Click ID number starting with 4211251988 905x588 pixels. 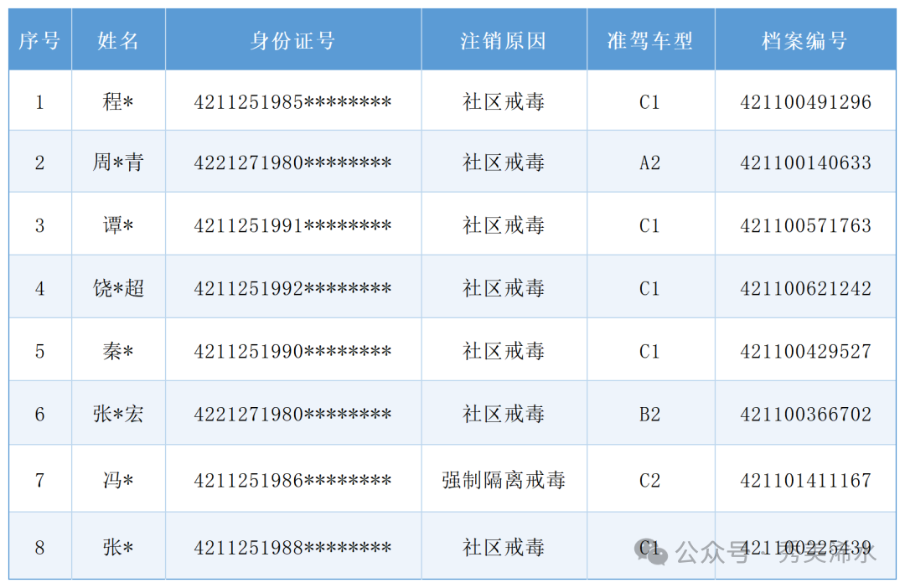pos(292,548)
